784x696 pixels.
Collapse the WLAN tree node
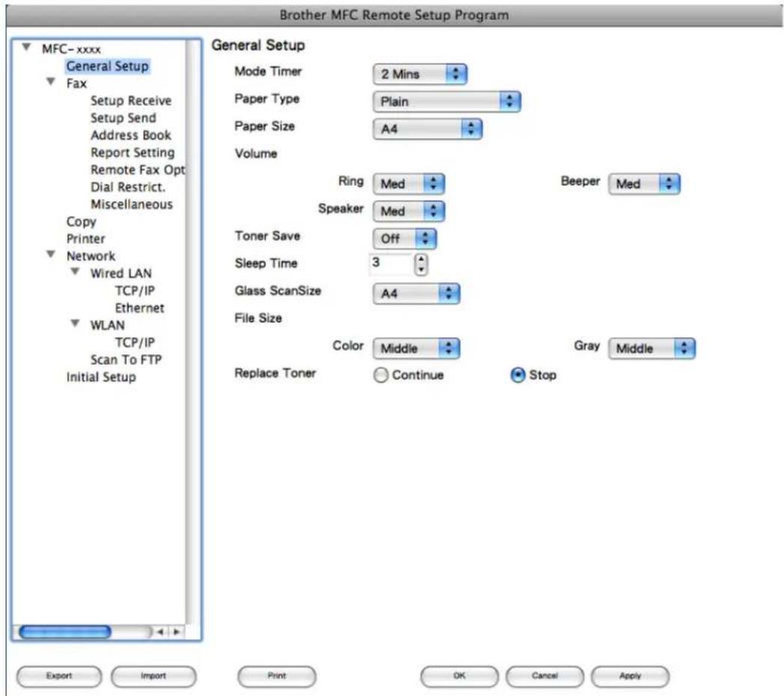pos(75,324)
